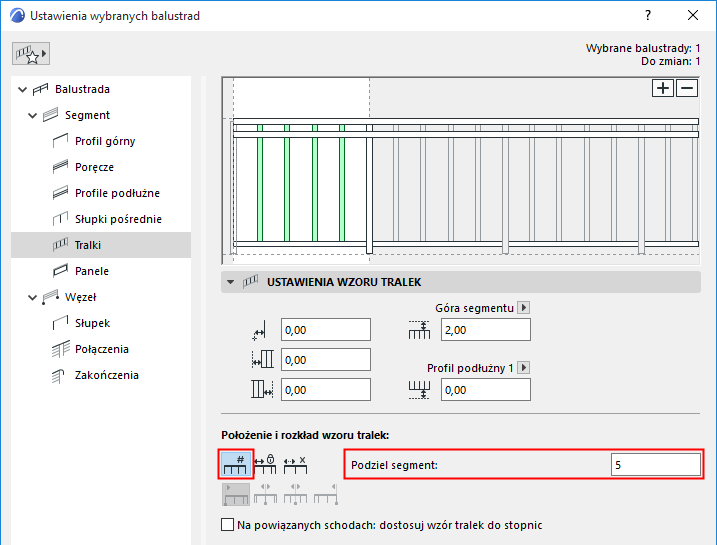Open Profil górny settings
This screenshot has width=717, height=545.
[x=105, y=141]
